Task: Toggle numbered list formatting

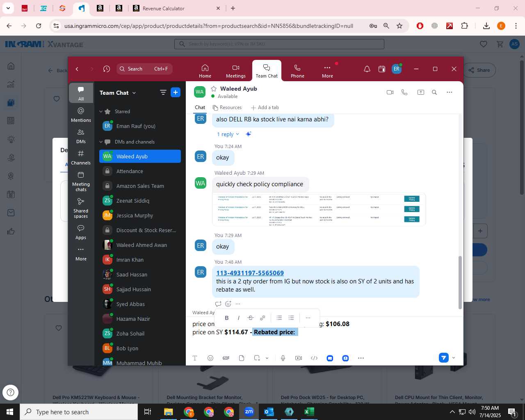Action: pos(291,318)
